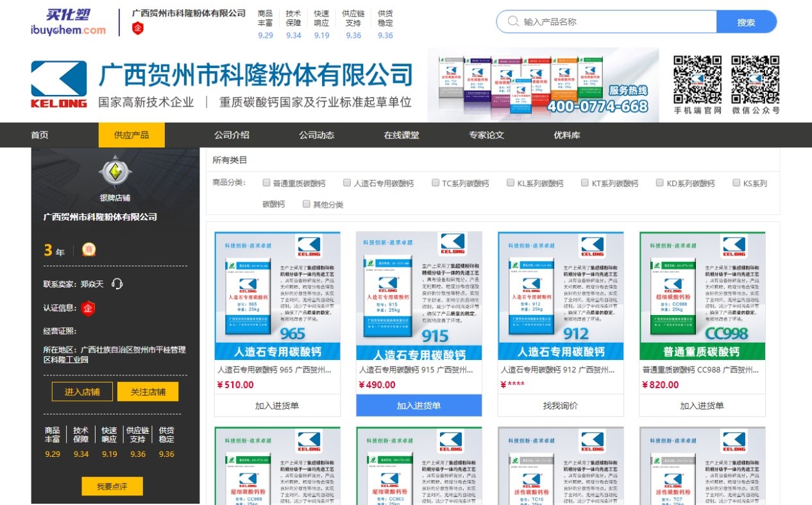This screenshot has width=812, height=505.
Task: Click the header 商品丰富 9.29 score
Action: tap(266, 24)
